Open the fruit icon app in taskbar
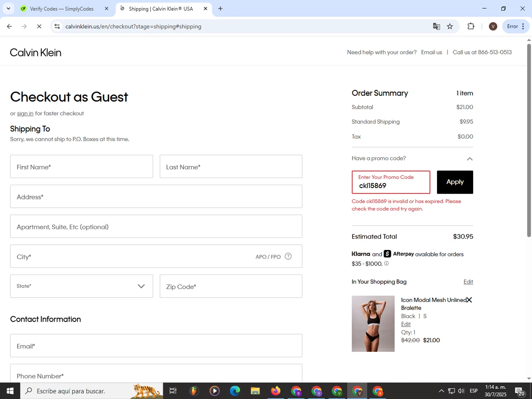Viewport: 532px width, 399px height. point(194,391)
